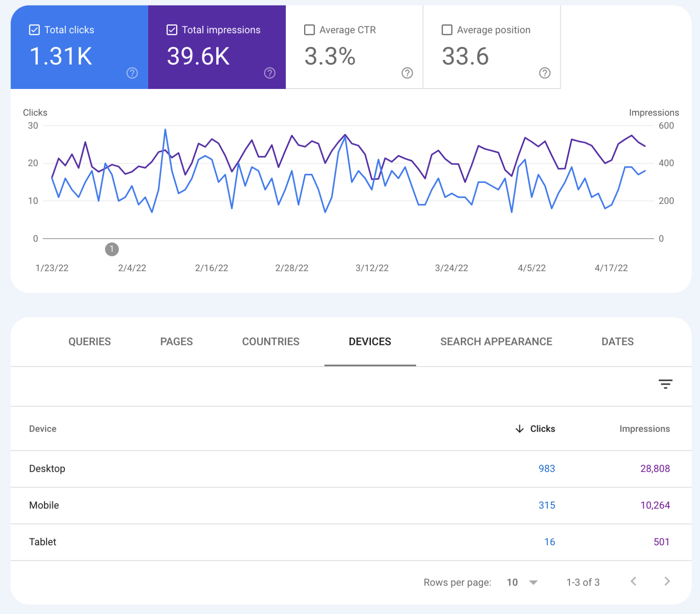The height and width of the screenshot is (614, 700).
Task: Click the Device column header
Action: click(43, 429)
